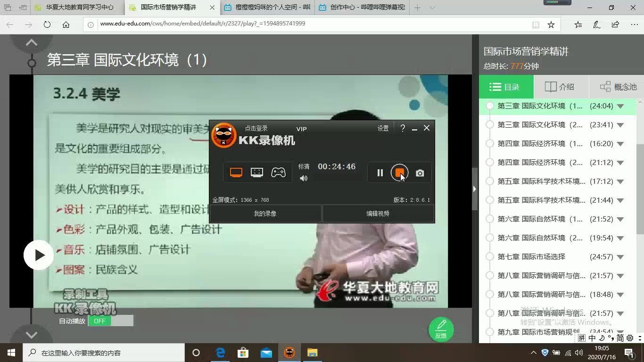
Task: Expand 第六章 国际自然环境 (19:54) entry
Action: click(620, 238)
